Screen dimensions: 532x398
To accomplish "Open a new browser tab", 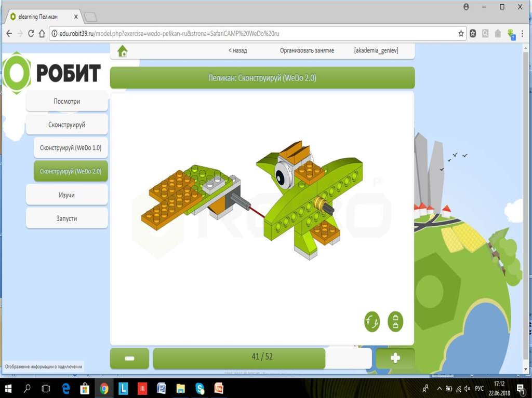I will click(90, 17).
